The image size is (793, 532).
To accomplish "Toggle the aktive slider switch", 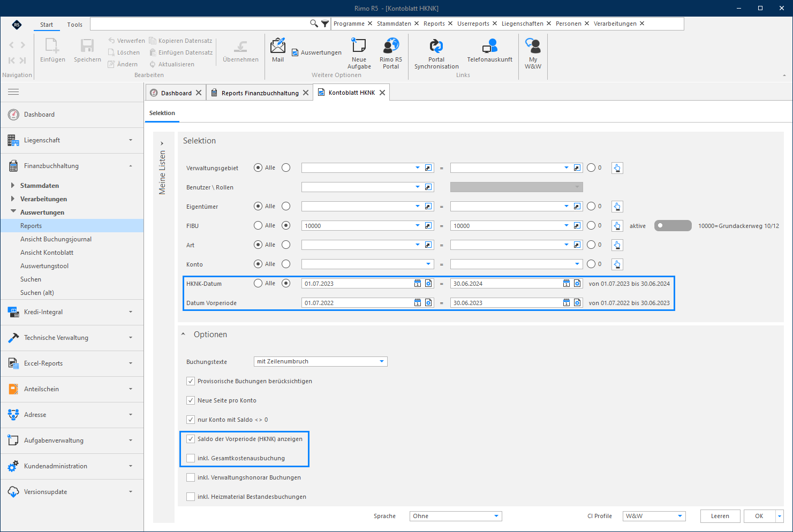I will [x=673, y=226].
